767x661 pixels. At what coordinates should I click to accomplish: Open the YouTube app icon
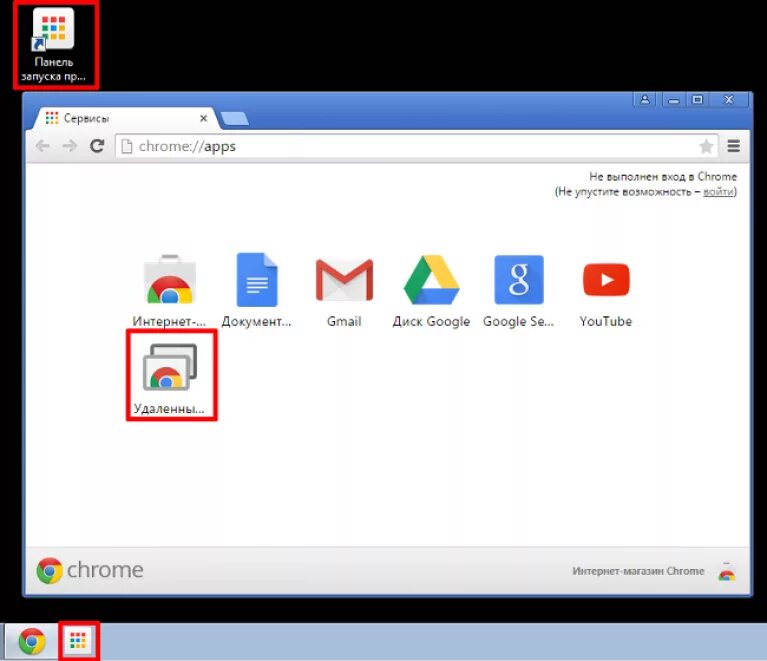(x=606, y=279)
